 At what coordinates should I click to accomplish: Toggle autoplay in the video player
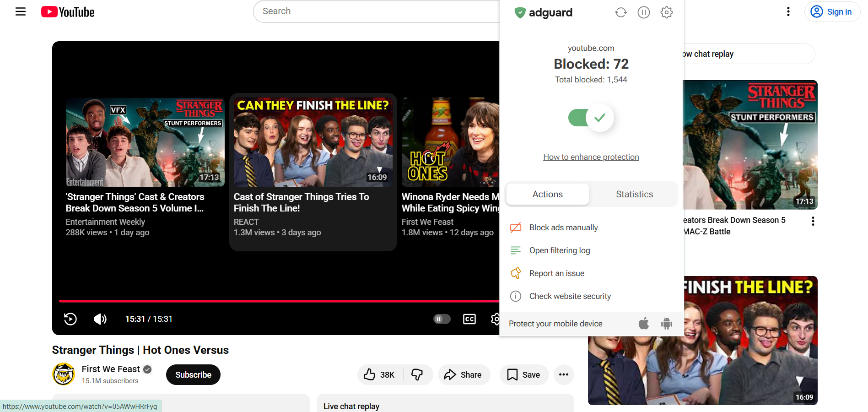tap(441, 319)
